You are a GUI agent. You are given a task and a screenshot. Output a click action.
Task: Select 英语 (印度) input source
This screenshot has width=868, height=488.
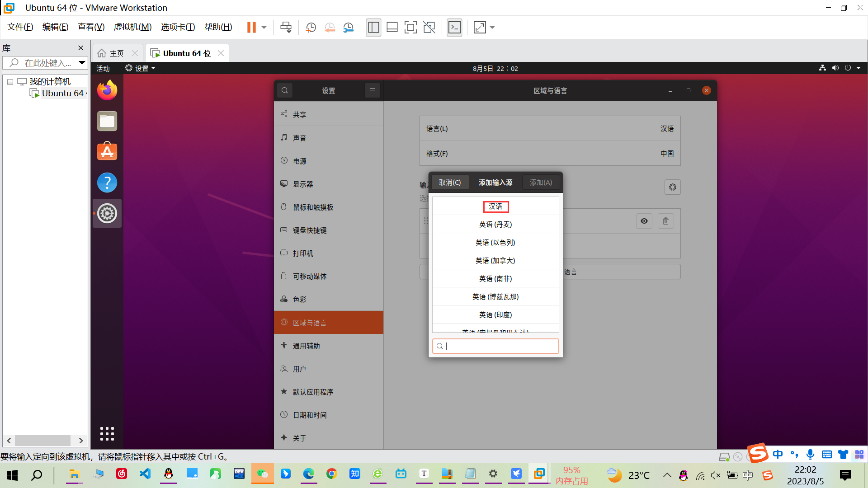[x=495, y=315]
